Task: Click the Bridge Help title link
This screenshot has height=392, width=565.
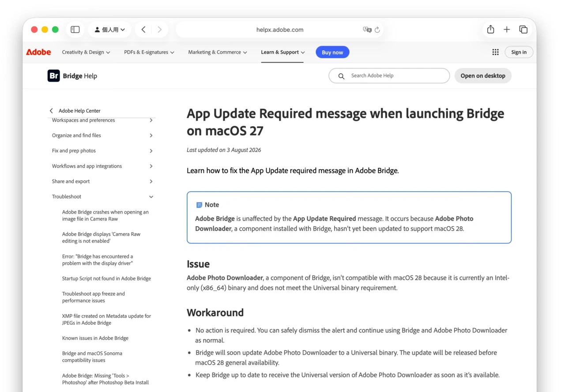Action: coord(80,76)
